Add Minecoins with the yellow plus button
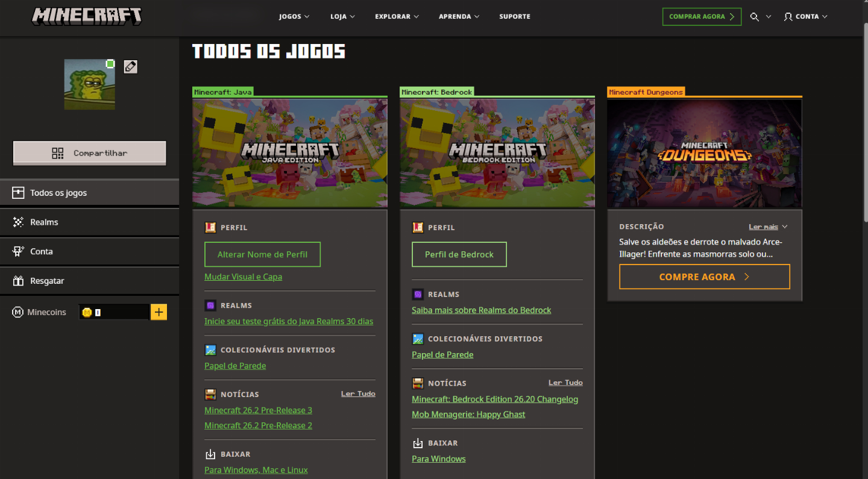This screenshot has height=479, width=868. (x=159, y=312)
